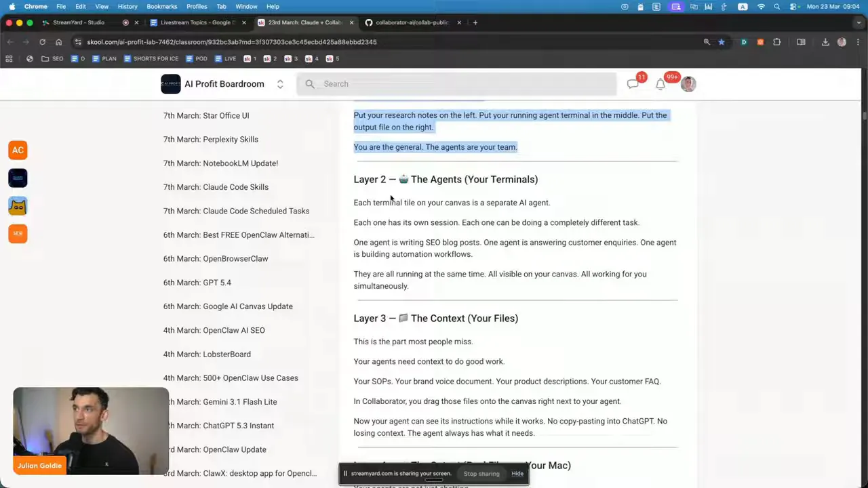This screenshot has height=488, width=868.
Task: Open macOS Spotlight search
Action: 777,7
